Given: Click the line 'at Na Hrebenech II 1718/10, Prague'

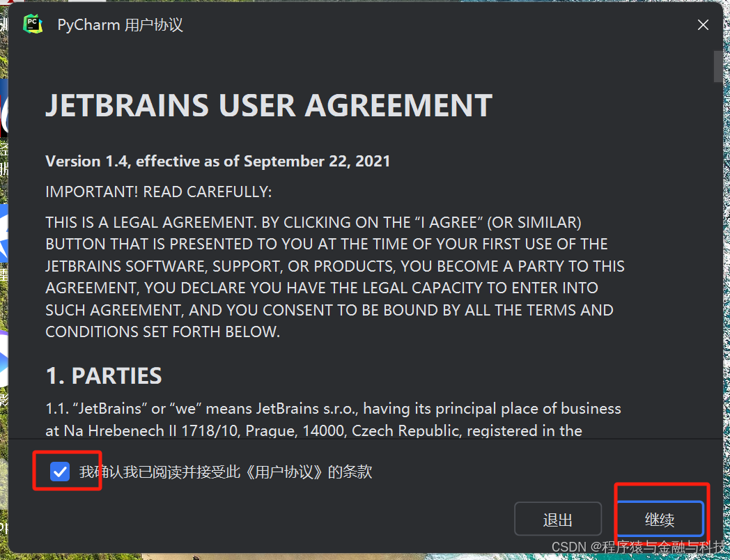Looking at the screenshot, I should point(313,430).
